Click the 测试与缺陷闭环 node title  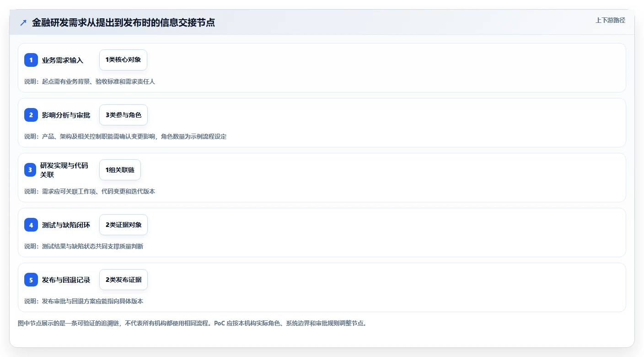pyautogui.click(x=66, y=225)
